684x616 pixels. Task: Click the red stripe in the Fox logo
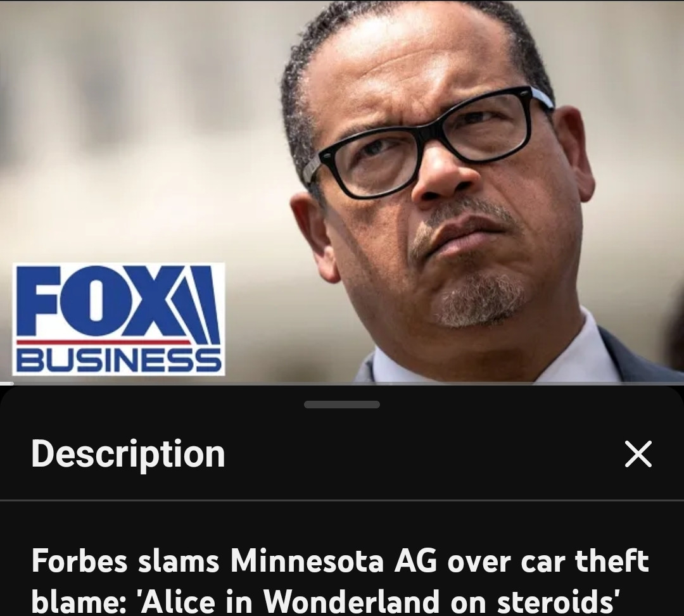[104, 341]
